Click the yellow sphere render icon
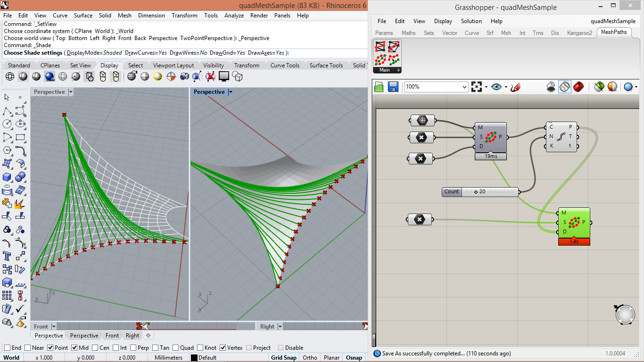 pos(158,76)
